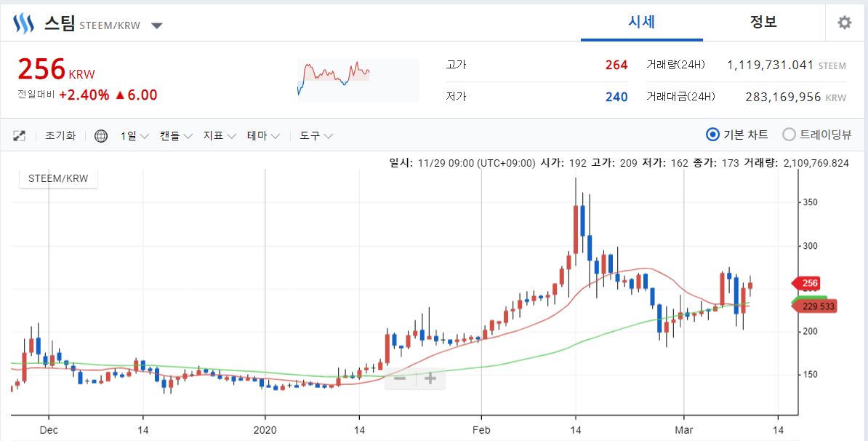Switch to the 시세 tab
The image size is (868, 441).
point(642,22)
